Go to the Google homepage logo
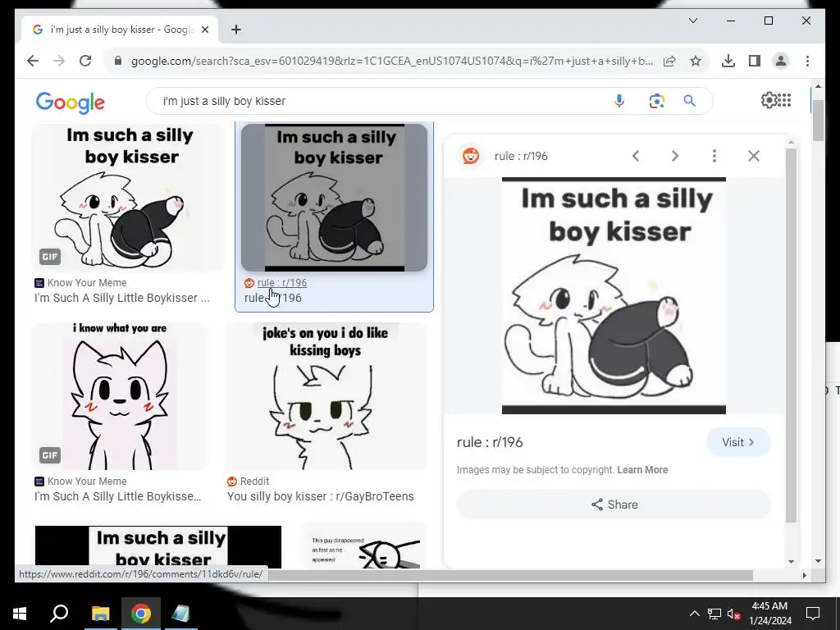840x630 pixels. click(x=71, y=103)
